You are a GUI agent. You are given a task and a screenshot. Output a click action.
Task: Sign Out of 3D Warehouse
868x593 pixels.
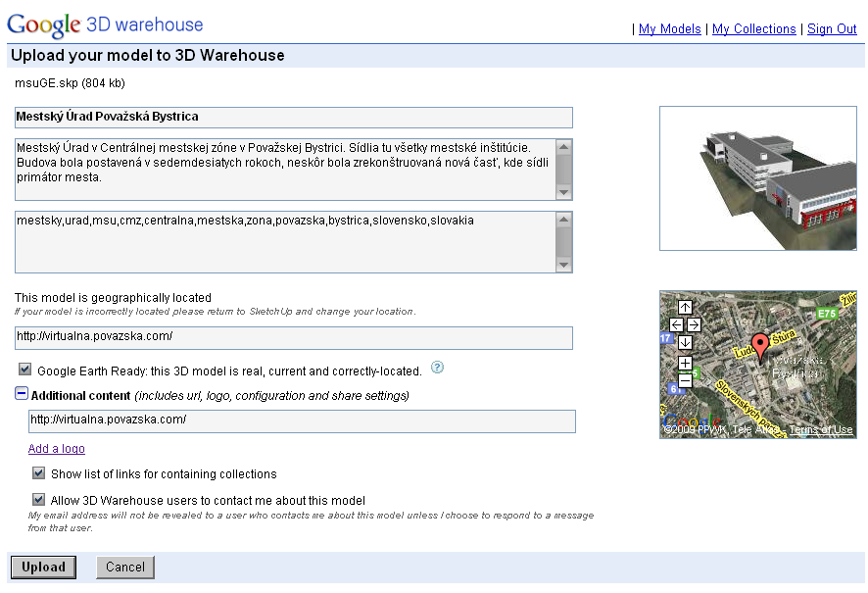[832, 28]
